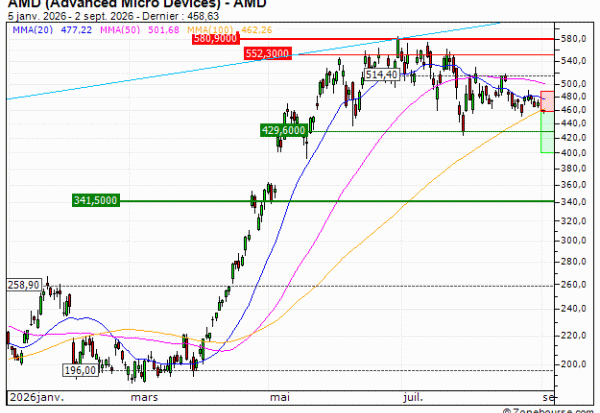Click the green target zone box
The height and width of the screenshot is (413, 600).
(547, 132)
